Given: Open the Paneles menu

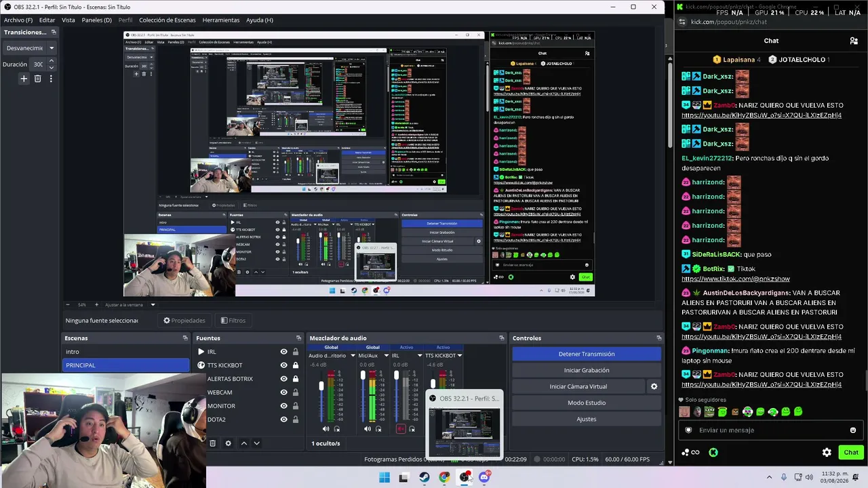Looking at the screenshot, I should click(96, 20).
